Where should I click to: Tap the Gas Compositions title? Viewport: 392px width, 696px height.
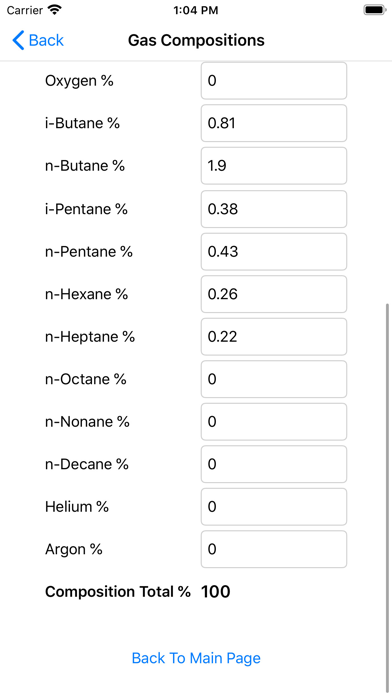[x=196, y=40]
